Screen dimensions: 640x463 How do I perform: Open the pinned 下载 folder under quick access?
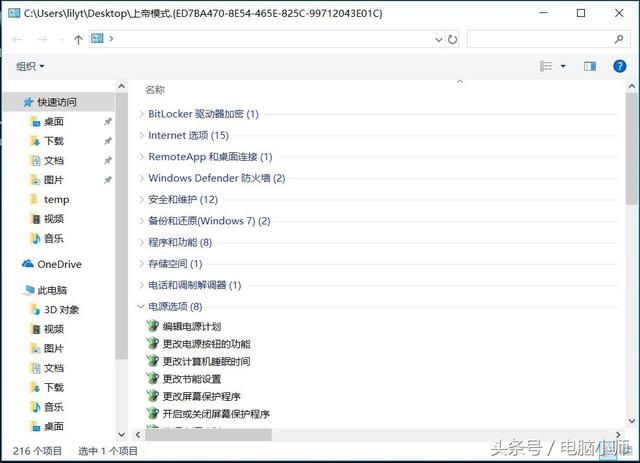[x=53, y=141]
